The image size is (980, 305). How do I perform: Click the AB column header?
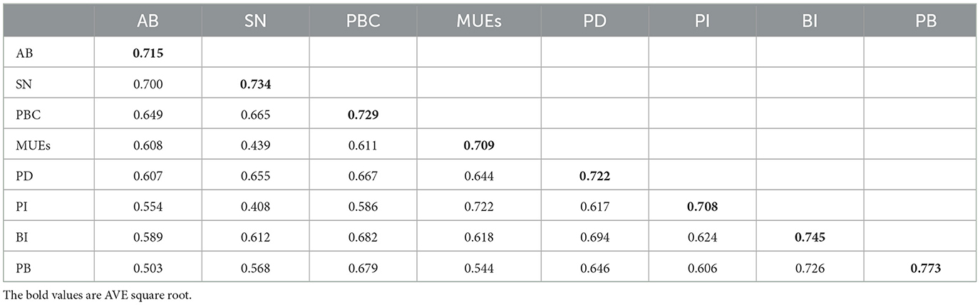[148, 21]
